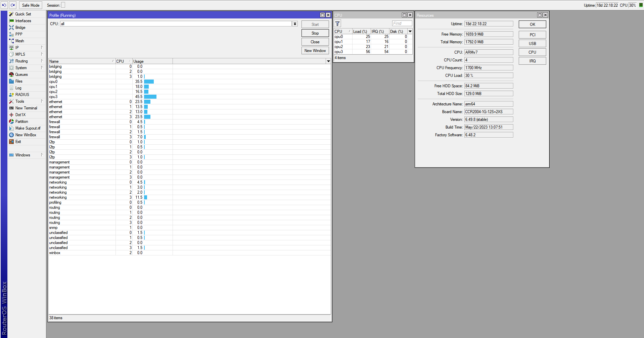Viewport: 644px width, 338px height.
Task: Sort by IRQ (%) column header
Action: tap(380, 32)
